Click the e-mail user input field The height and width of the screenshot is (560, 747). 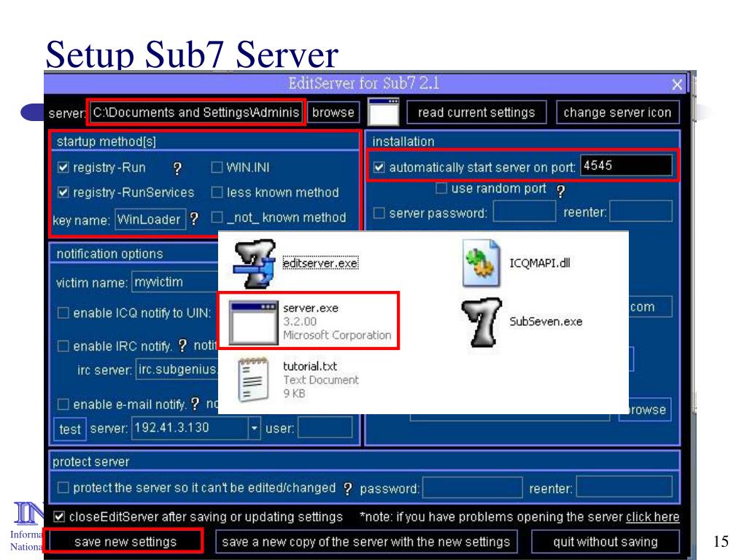click(325, 427)
